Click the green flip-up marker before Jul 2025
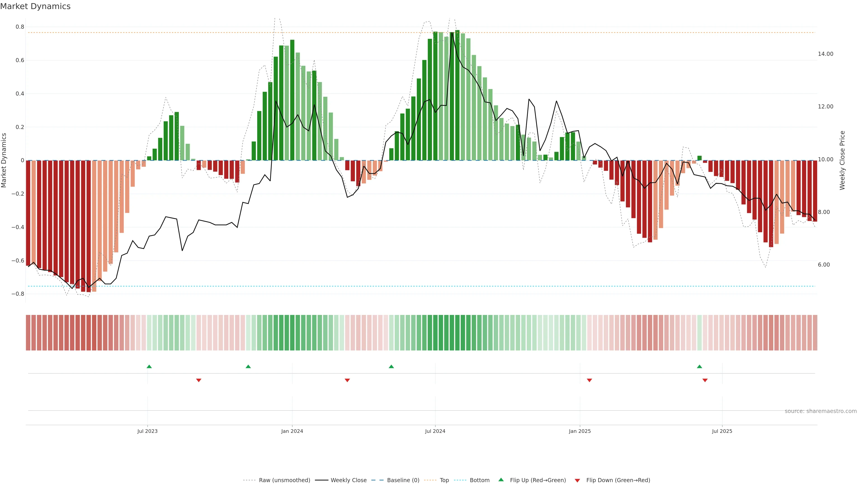 coord(700,366)
